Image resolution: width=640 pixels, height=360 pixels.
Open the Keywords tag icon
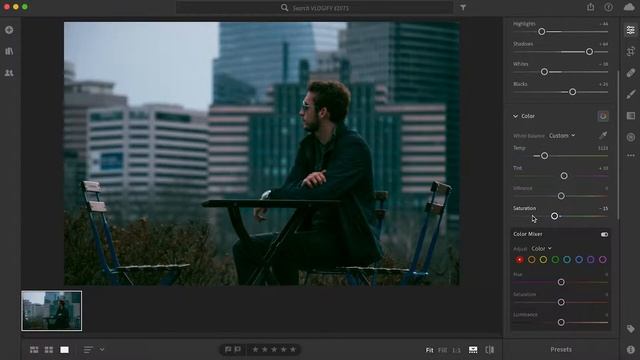click(631, 329)
